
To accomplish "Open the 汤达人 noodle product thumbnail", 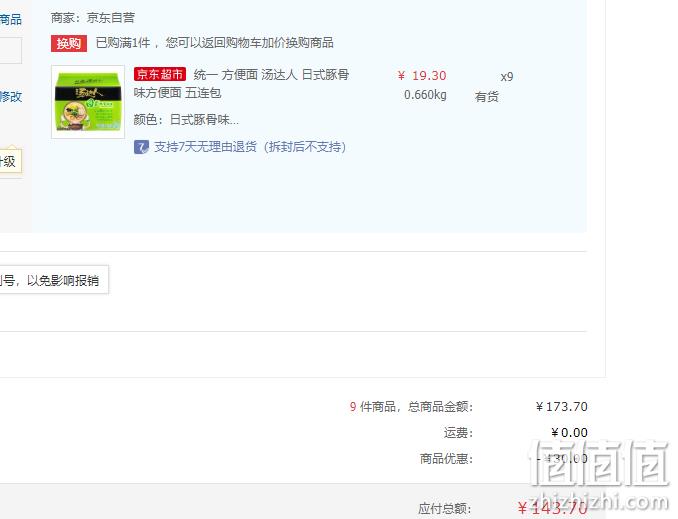I will coord(88,102).
